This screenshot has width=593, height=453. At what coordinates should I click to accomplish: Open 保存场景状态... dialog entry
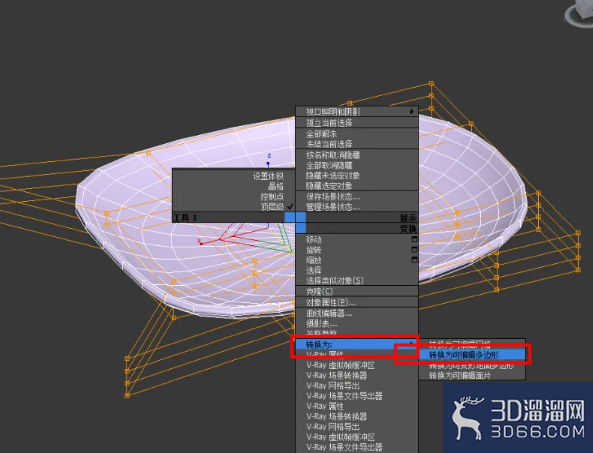click(357, 197)
